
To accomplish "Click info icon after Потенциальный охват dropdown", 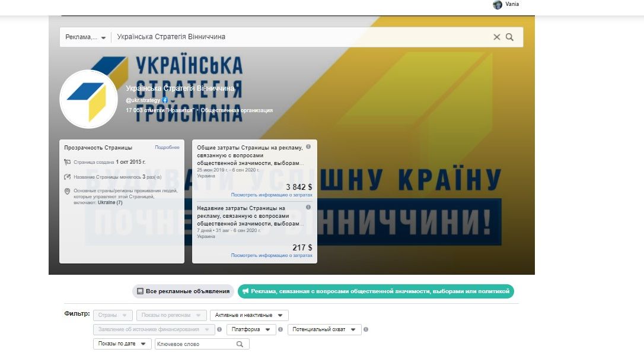I will pyautogui.click(x=365, y=329).
